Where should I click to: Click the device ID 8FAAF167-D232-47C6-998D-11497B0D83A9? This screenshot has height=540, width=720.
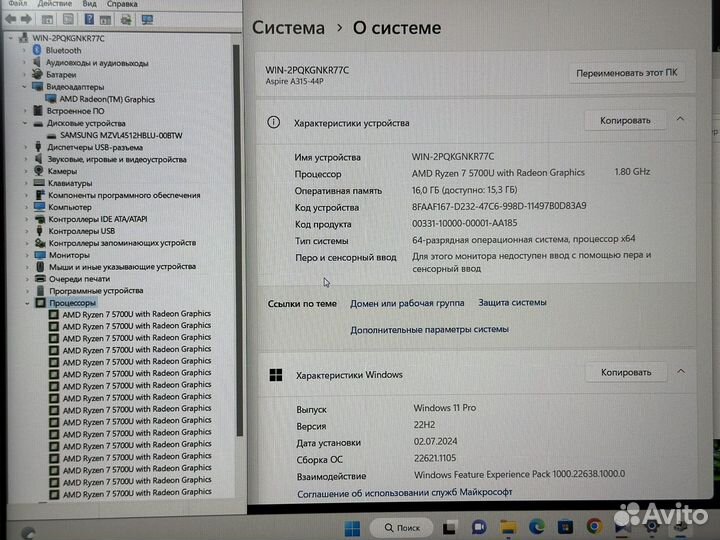click(499, 206)
